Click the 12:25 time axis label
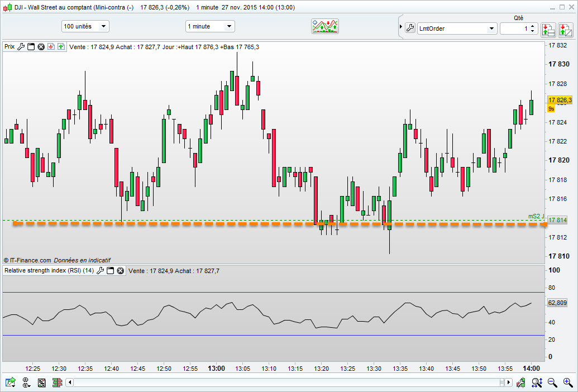This screenshot has width=578, height=392. pos(33,369)
